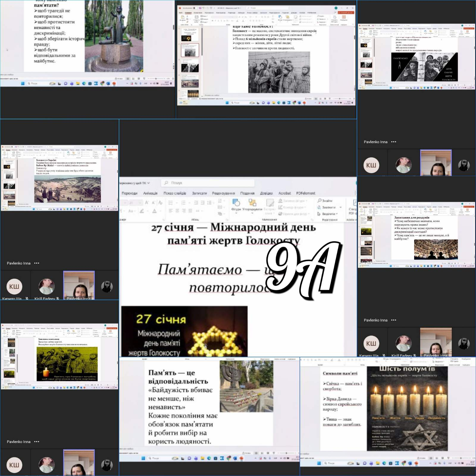Click the clear formatting icon in the large ribbon
This screenshot has width=476, height=476.
(160, 203)
